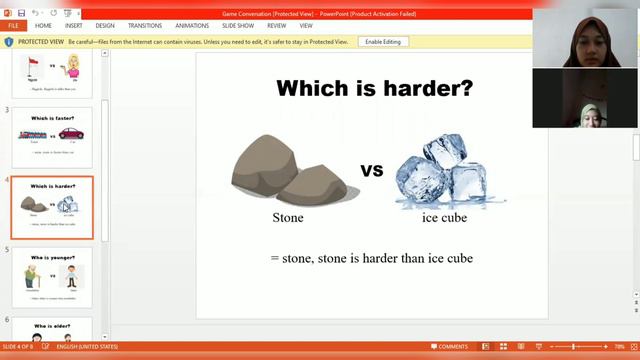Switch to Slide Sorter view icon
The image size is (640, 360).
tap(503, 347)
